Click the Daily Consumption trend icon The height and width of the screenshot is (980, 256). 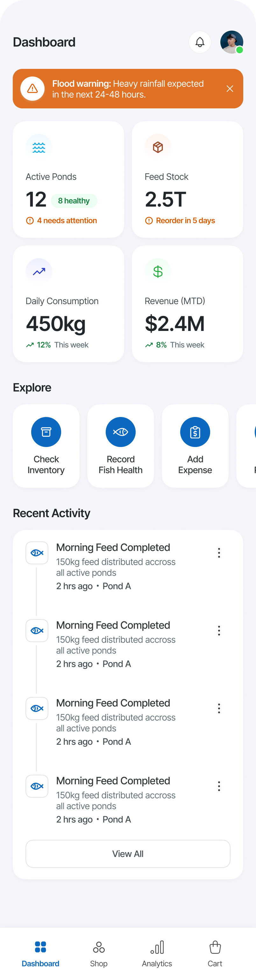pyautogui.click(x=38, y=270)
